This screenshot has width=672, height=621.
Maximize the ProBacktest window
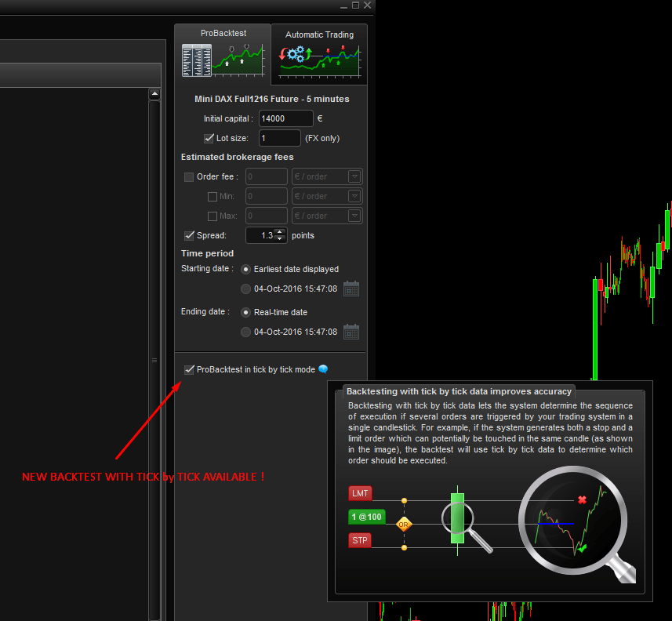pos(356,5)
